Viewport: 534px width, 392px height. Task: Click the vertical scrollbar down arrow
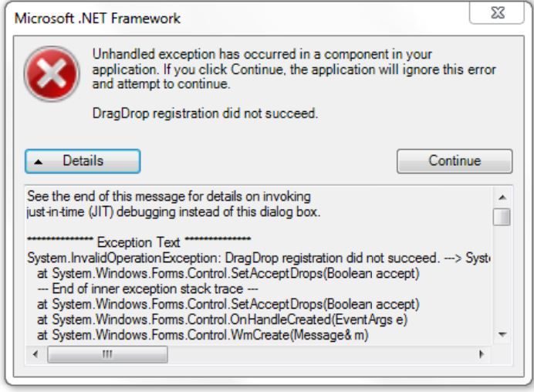click(502, 334)
